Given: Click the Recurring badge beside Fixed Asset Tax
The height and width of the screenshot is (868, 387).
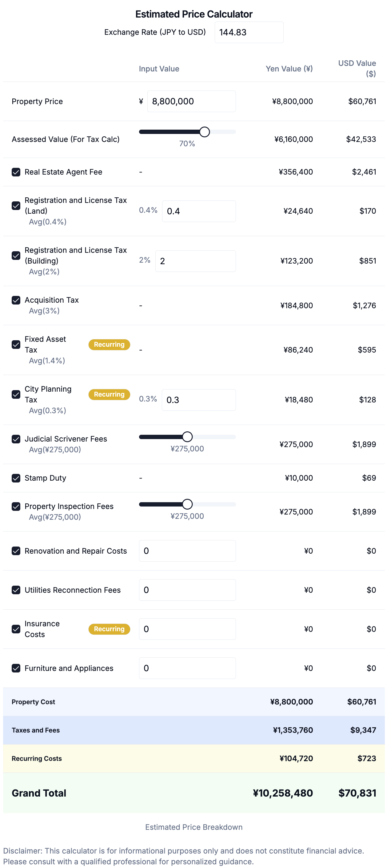Looking at the screenshot, I should (109, 344).
